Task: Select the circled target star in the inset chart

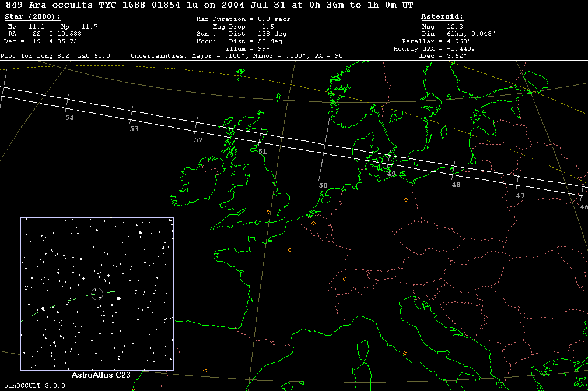Action: point(97,294)
